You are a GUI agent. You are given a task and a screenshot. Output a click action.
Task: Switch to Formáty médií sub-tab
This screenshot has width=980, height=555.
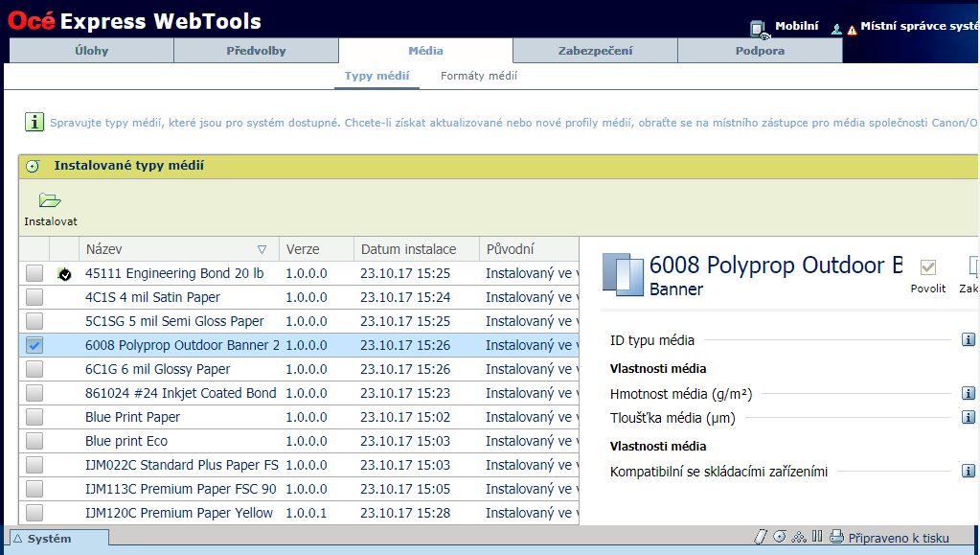(x=479, y=76)
